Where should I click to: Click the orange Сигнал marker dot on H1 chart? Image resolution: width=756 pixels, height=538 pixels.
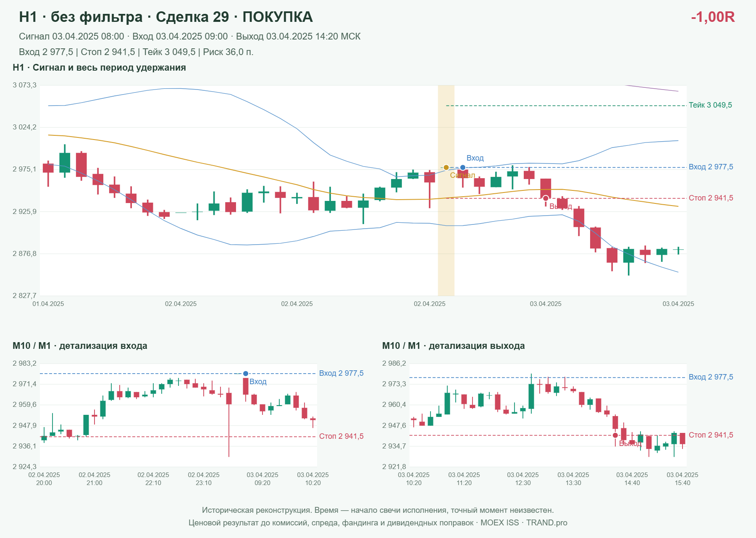click(x=446, y=167)
